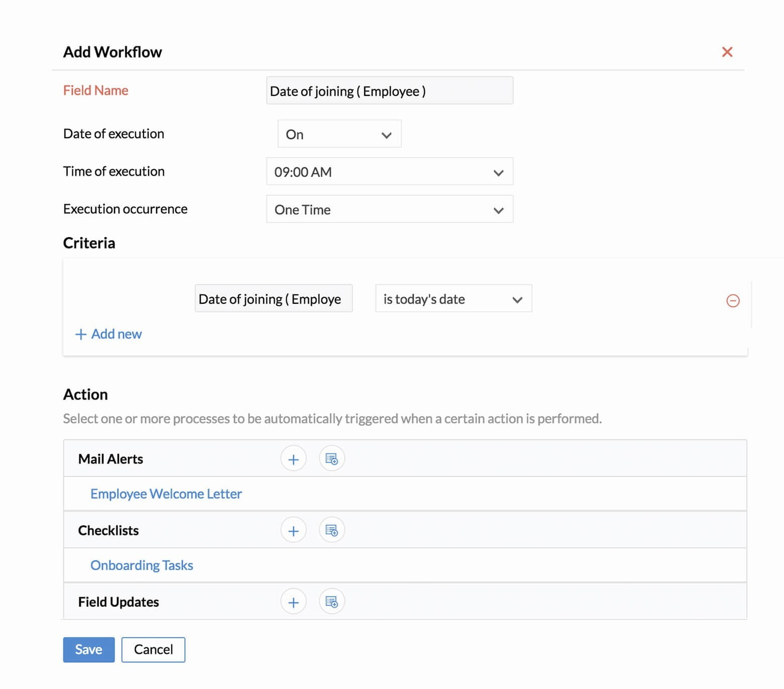The height and width of the screenshot is (689, 784).
Task: Add a field update with plus icon
Action: 293,602
